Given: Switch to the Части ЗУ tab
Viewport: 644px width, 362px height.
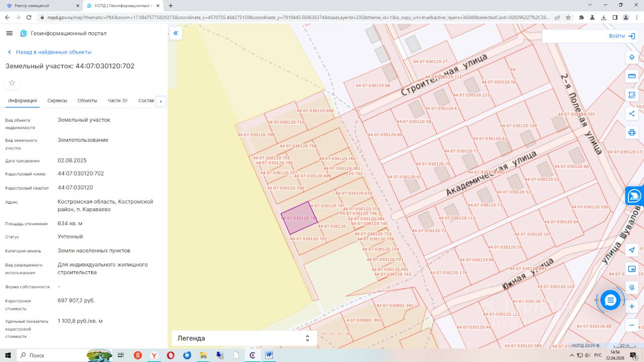Looking at the screenshot, I should click(x=117, y=101).
